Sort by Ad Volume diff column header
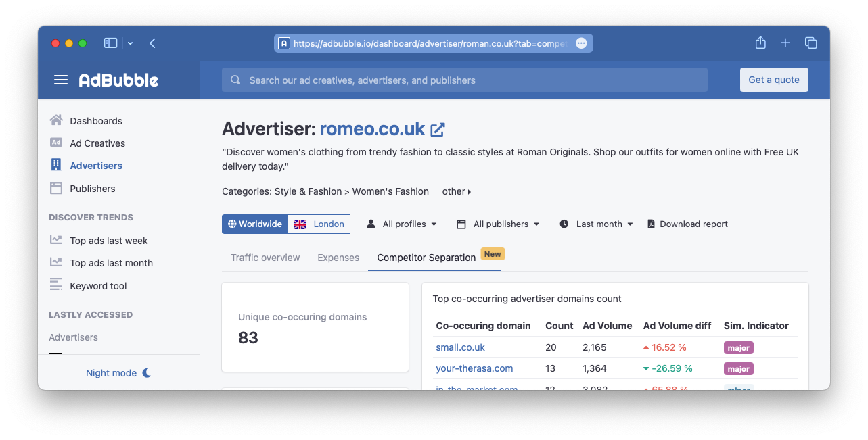The height and width of the screenshot is (440, 868). pos(677,326)
